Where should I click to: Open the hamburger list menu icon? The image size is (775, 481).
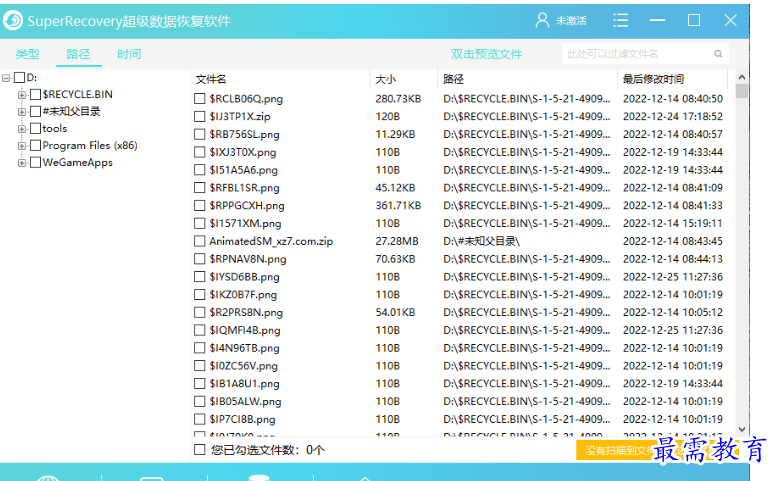(x=621, y=20)
